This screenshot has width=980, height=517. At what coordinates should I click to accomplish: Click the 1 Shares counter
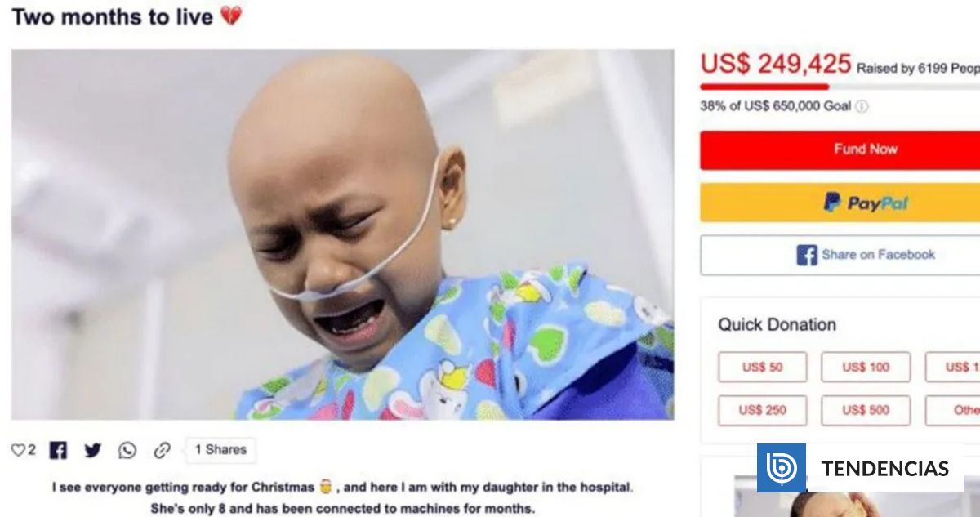(x=220, y=450)
